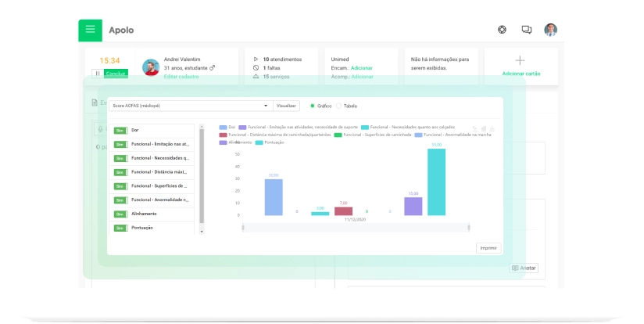Viewport: 644px width, 324px height.
Task: Click the blue 30,00 Dor bar
Action: coord(274,197)
